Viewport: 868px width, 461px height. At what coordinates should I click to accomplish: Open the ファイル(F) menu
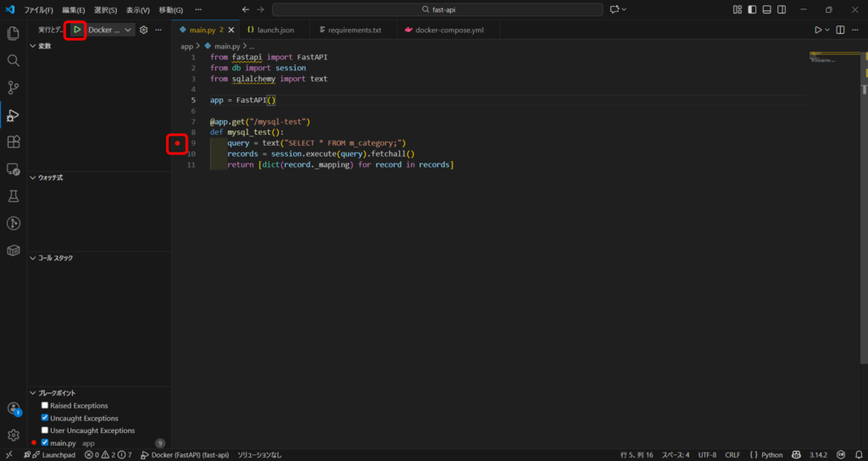pyautogui.click(x=38, y=9)
